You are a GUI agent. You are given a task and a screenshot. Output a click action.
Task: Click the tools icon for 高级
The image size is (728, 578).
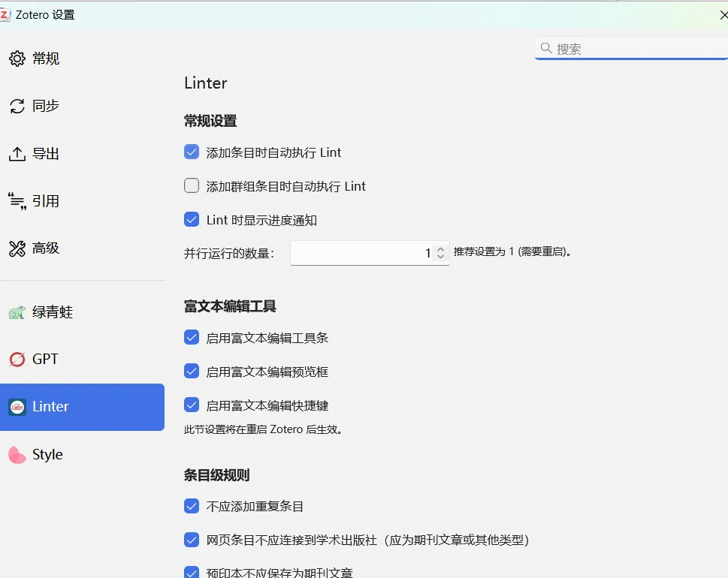coord(17,248)
